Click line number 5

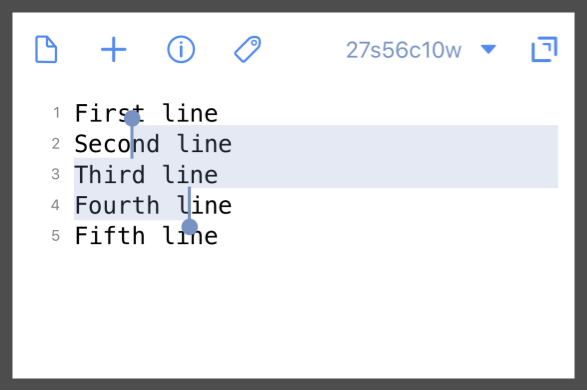pos(56,236)
